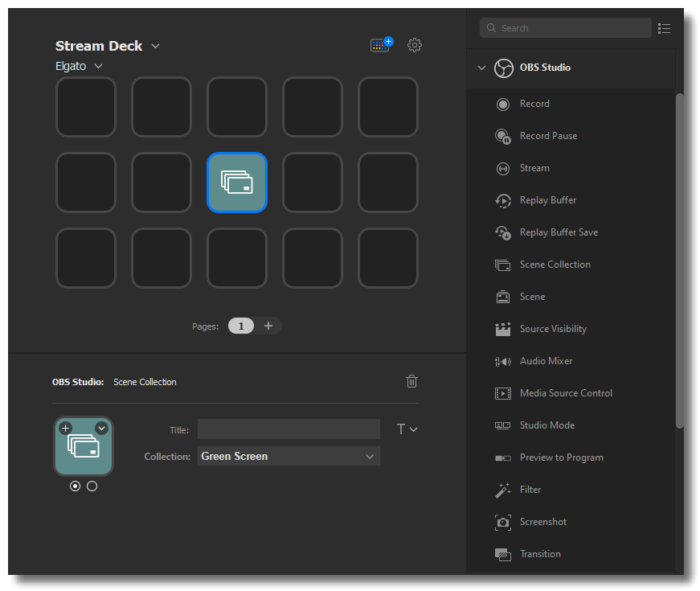Click in the Title input field
Image resolution: width=700 pixels, height=591 pixels.
coord(289,429)
